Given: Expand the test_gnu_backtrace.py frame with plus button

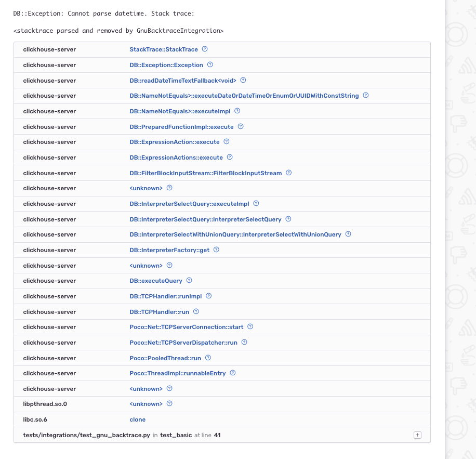Looking at the screenshot, I should click(417, 435).
